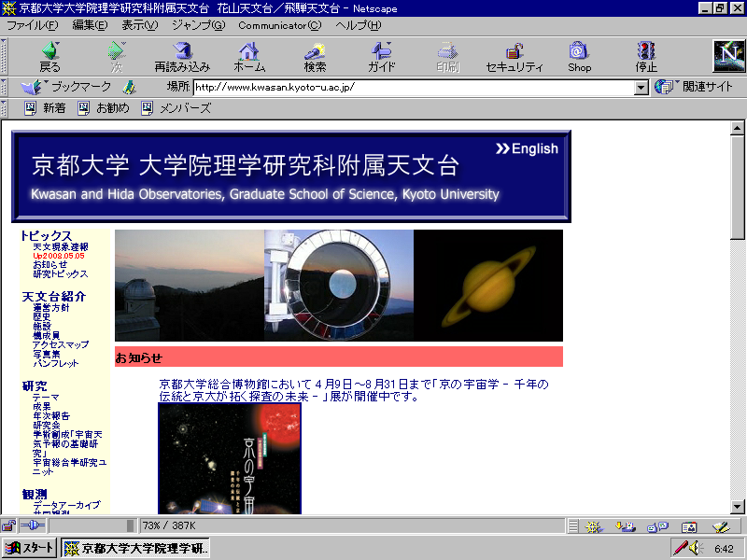This screenshot has width=747, height=560.
Task: Click the 京の宇宙学 exhibition poster image
Action: (230, 458)
